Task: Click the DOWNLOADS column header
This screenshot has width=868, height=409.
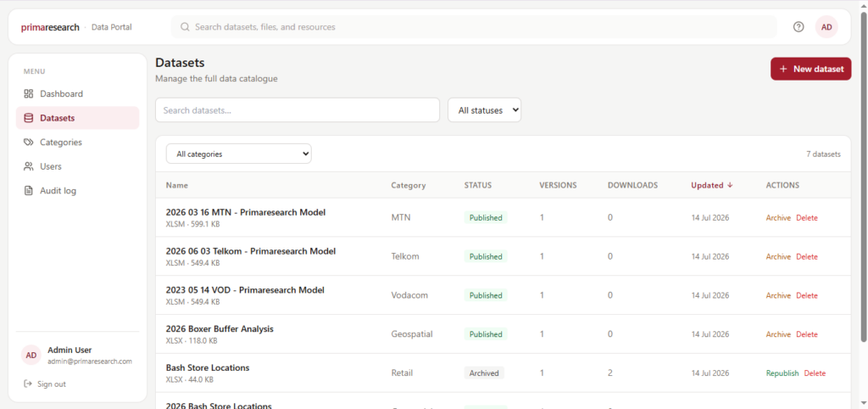Action: pos(632,185)
